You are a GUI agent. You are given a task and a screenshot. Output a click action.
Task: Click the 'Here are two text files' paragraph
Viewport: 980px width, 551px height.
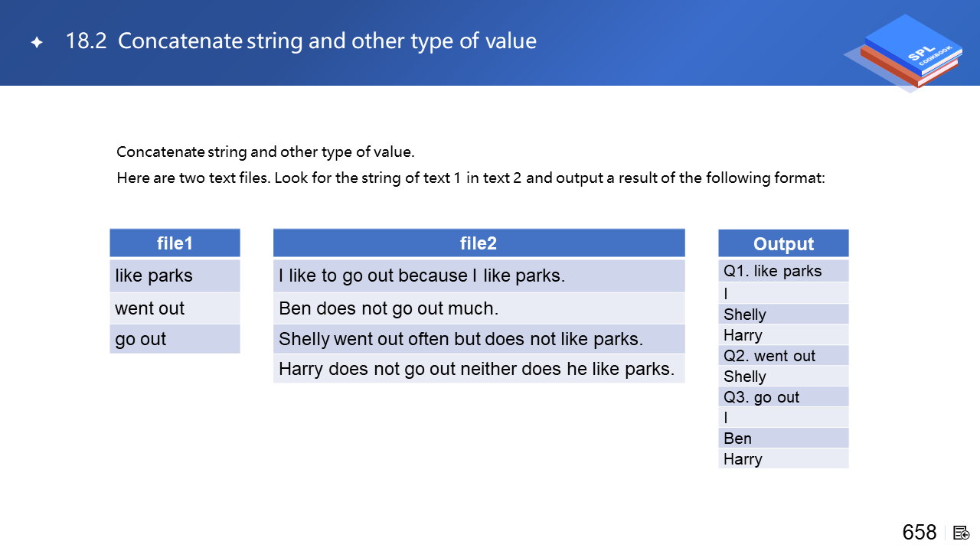click(470, 178)
